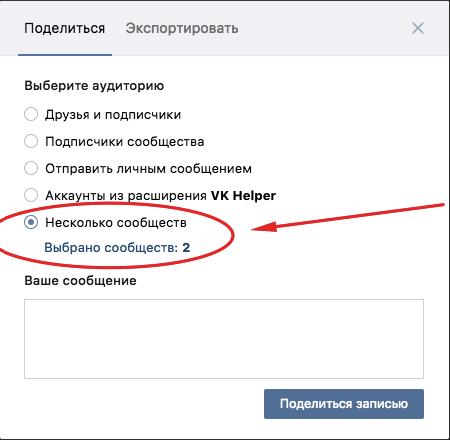Screen dimensions: 450x440
Task: Click the Поделиться записью button
Action: click(x=344, y=404)
